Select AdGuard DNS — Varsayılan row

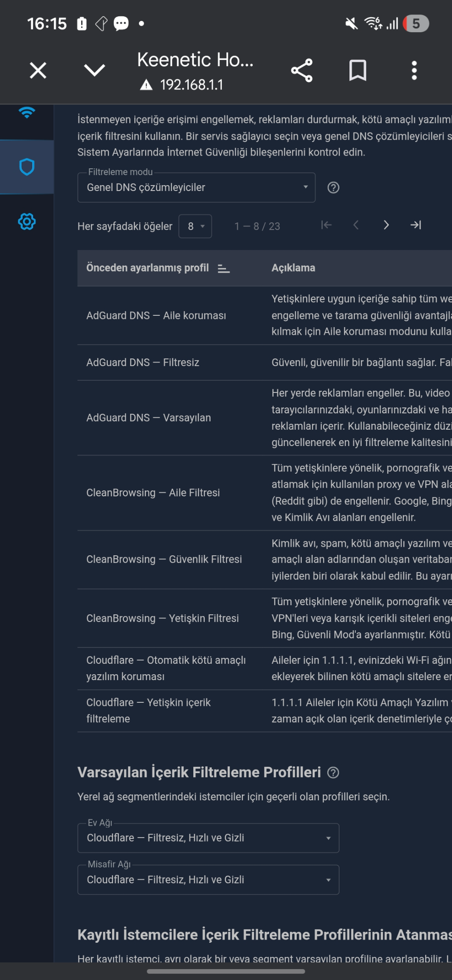coord(265,418)
